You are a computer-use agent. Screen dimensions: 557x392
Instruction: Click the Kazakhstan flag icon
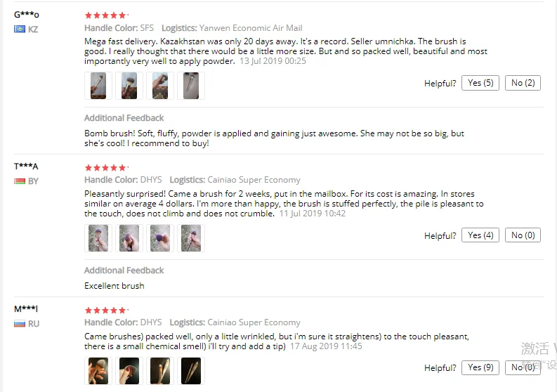20,29
